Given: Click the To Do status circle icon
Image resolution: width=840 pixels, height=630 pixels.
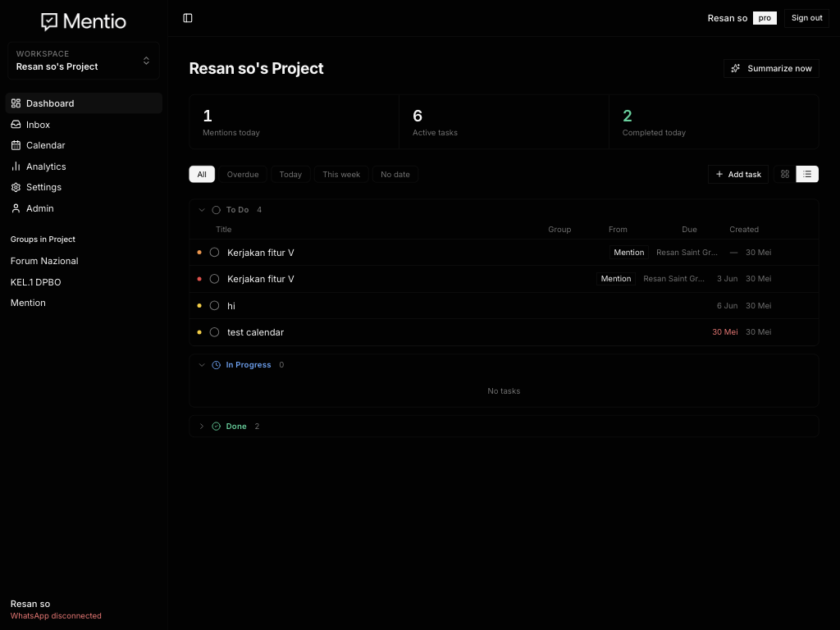Looking at the screenshot, I should tap(217, 210).
